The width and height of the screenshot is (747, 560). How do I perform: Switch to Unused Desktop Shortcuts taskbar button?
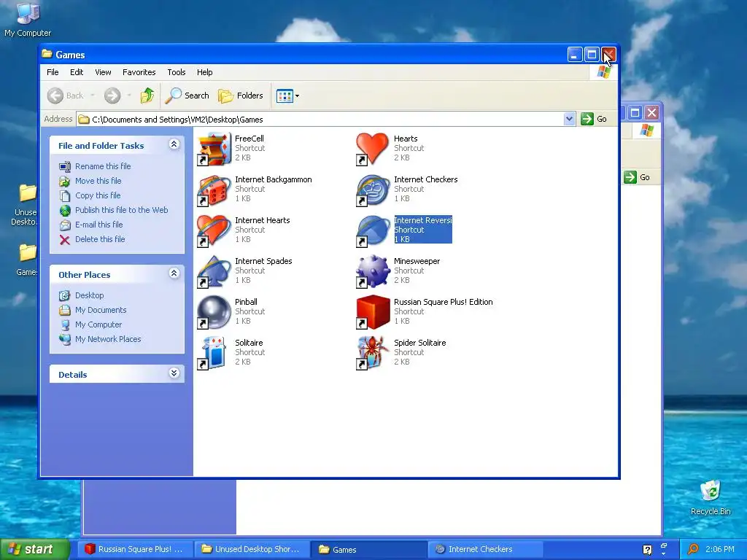[x=252, y=550]
